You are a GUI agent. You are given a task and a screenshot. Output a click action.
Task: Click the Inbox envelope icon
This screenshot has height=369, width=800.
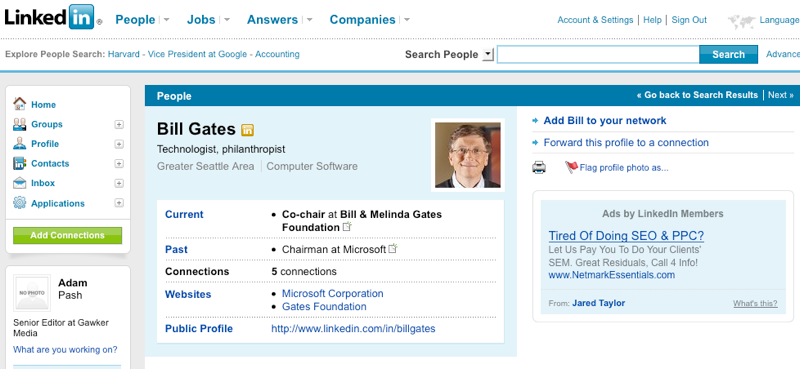click(19, 183)
